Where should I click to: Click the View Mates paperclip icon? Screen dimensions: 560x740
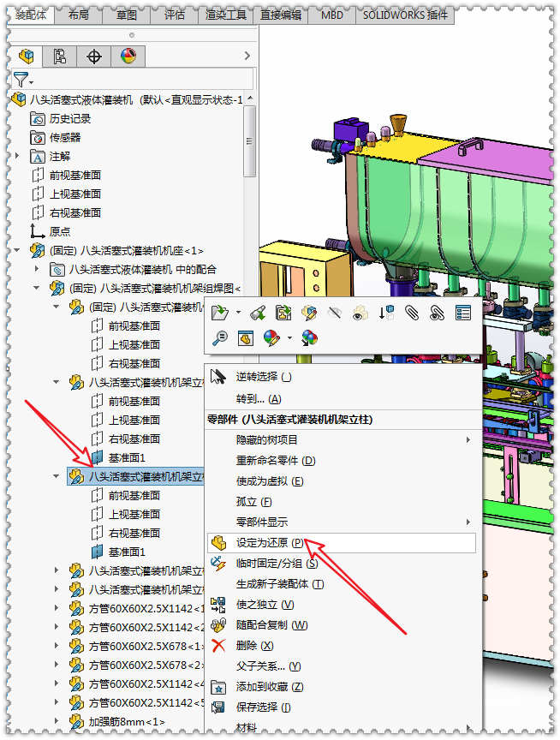(412, 313)
